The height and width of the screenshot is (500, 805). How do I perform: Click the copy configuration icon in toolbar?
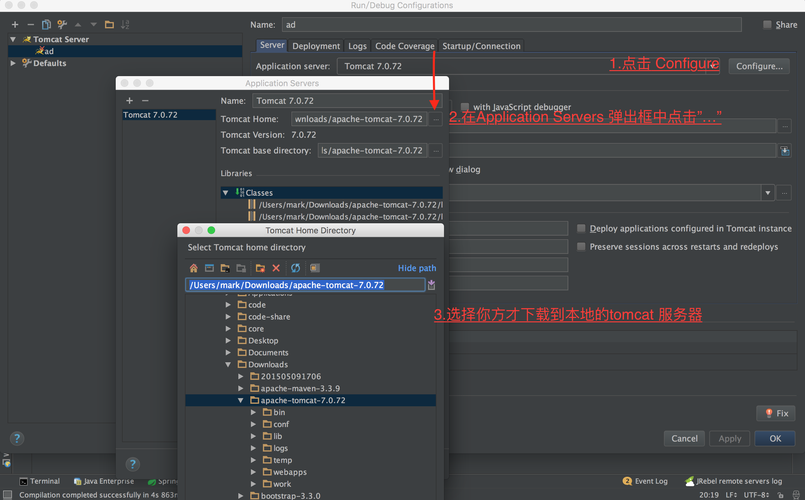coord(46,24)
